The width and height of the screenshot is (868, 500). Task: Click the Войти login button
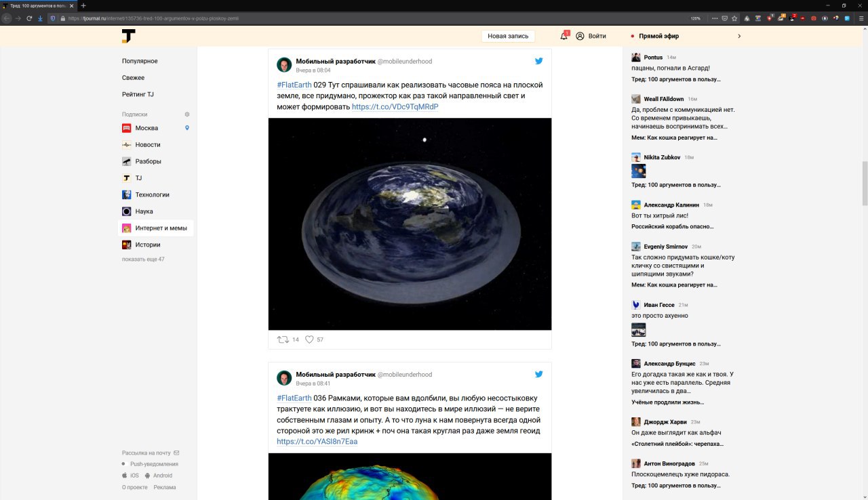coord(591,36)
